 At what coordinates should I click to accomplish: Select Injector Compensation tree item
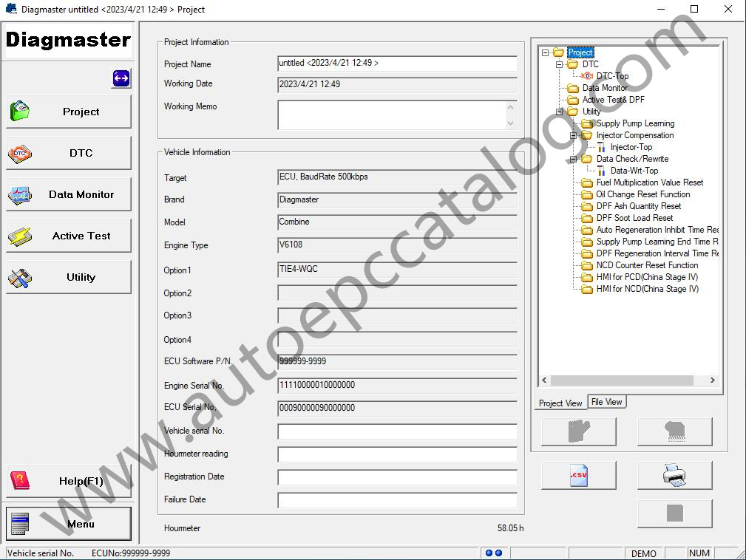634,135
